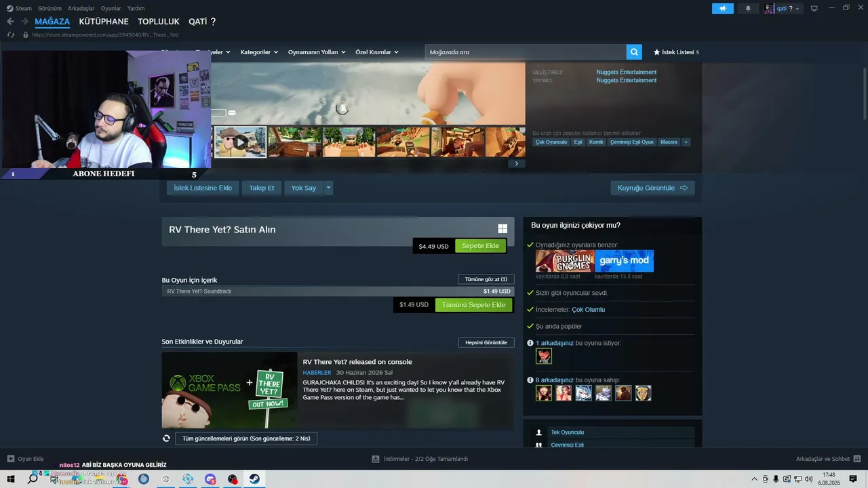This screenshot has width=868, height=488.
Task: Click the Oyun Ekle plus icon
Action: [10, 459]
